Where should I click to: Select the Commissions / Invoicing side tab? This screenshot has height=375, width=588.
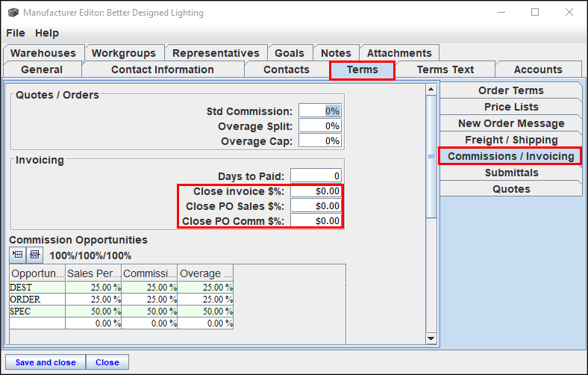(x=510, y=156)
